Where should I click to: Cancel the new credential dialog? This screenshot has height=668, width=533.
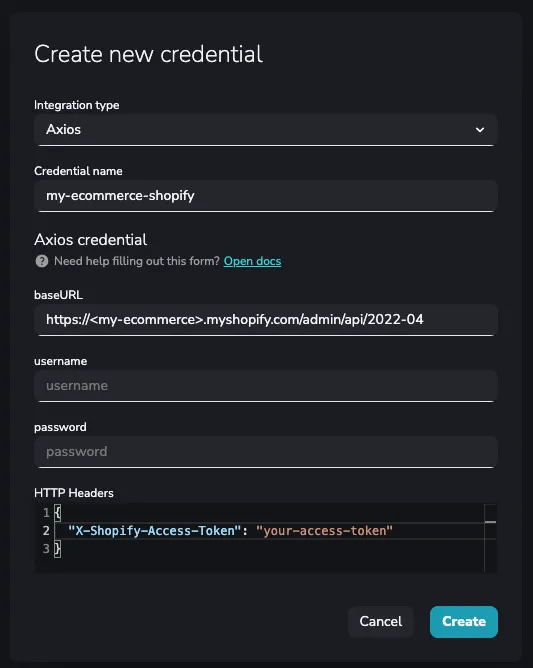[x=380, y=622]
